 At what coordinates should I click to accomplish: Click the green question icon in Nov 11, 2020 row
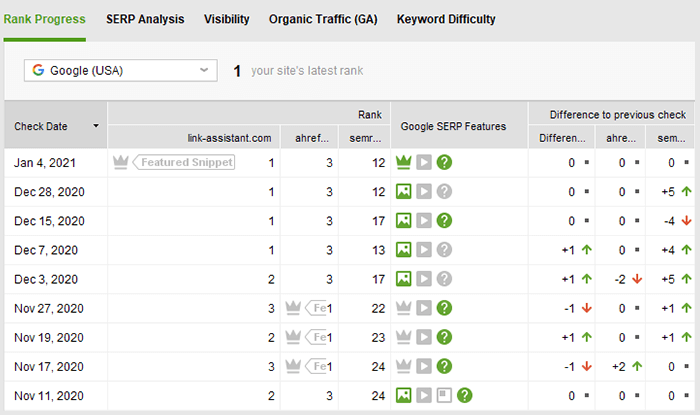click(x=465, y=395)
